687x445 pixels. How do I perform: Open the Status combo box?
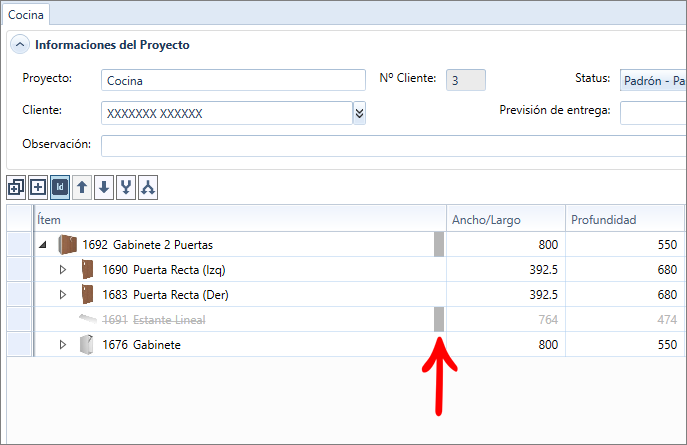click(x=653, y=80)
